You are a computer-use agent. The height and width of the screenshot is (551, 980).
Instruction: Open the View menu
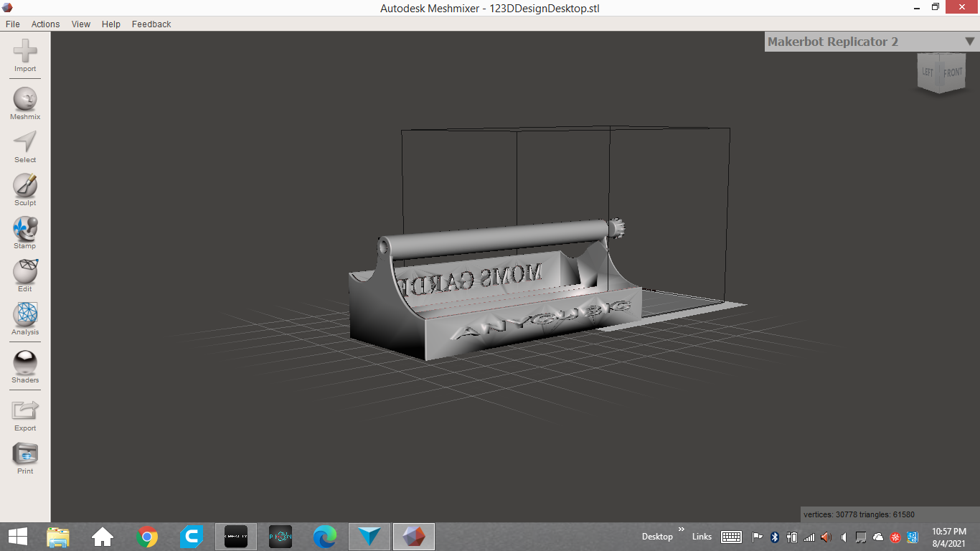tap(81, 24)
